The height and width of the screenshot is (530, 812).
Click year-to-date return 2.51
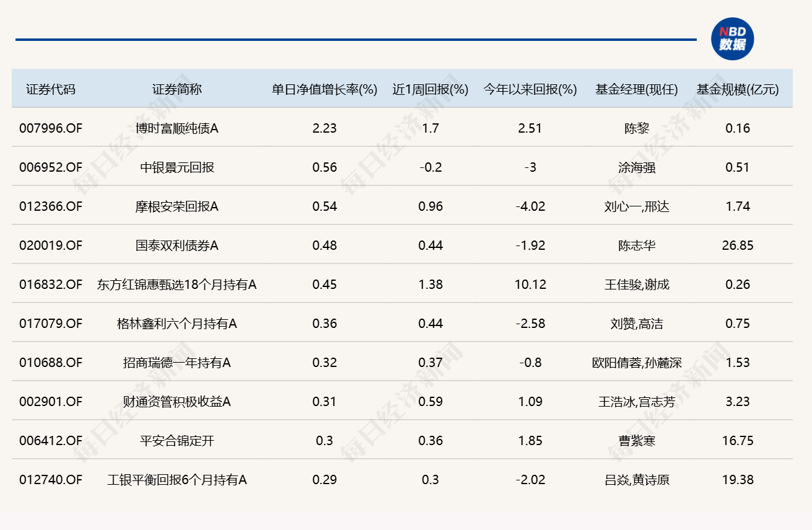pos(530,128)
